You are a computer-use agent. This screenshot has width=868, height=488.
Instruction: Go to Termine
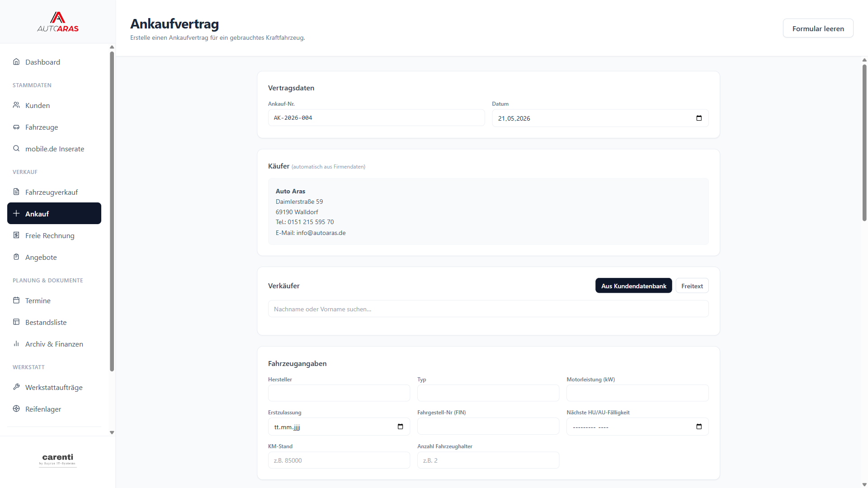coord(54,300)
